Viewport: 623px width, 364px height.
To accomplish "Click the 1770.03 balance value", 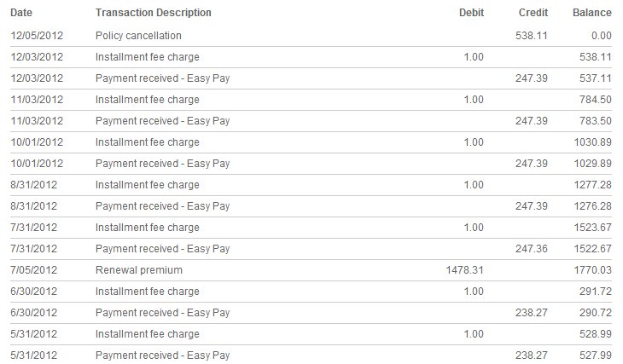I will [x=592, y=270].
